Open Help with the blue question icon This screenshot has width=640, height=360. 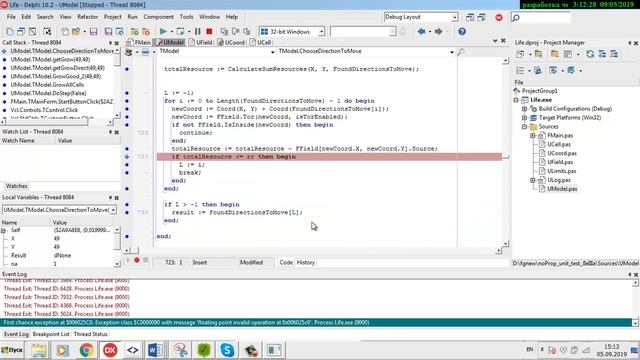click(462, 31)
